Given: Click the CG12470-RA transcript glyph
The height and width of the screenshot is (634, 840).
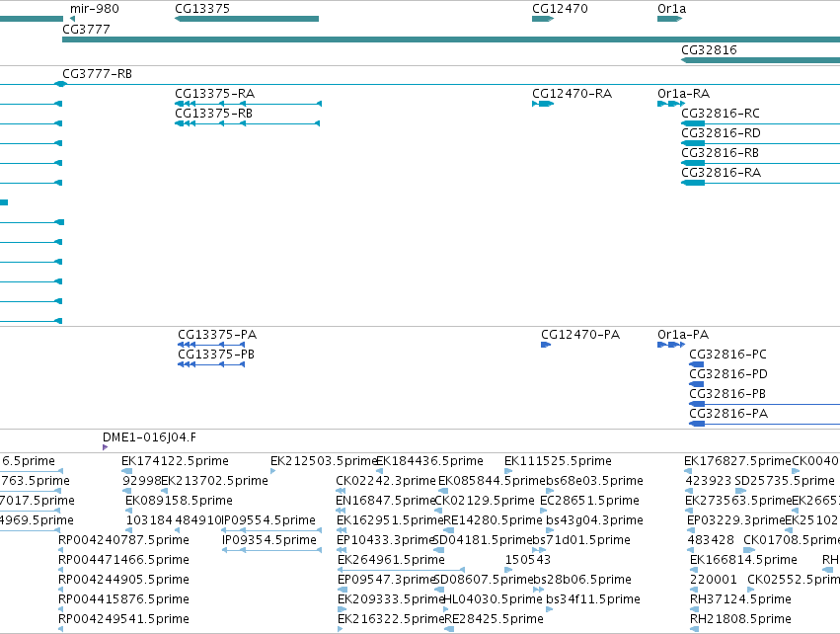Looking at the screenshot, I should [543, 104].
